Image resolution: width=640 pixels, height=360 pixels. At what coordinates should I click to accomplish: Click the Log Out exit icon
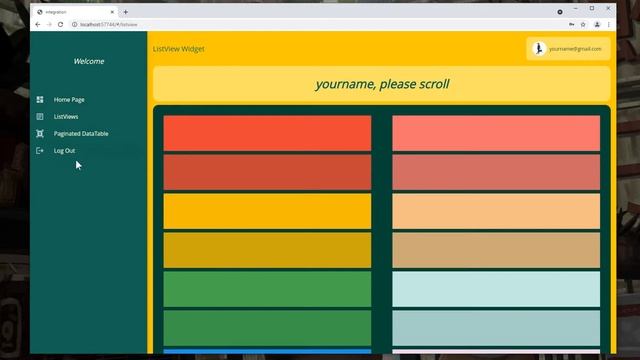click(40, 151)
